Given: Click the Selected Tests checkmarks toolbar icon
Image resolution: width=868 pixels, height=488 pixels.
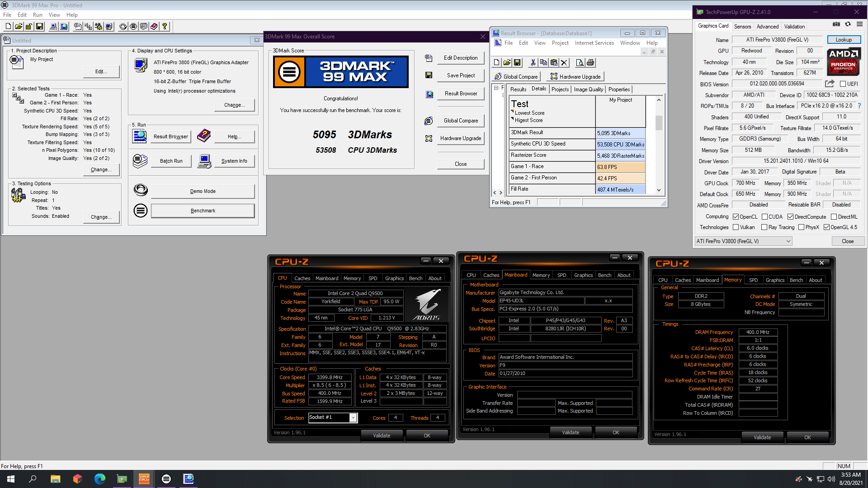Looking at the screenshot, I should (x=88, y=27).
